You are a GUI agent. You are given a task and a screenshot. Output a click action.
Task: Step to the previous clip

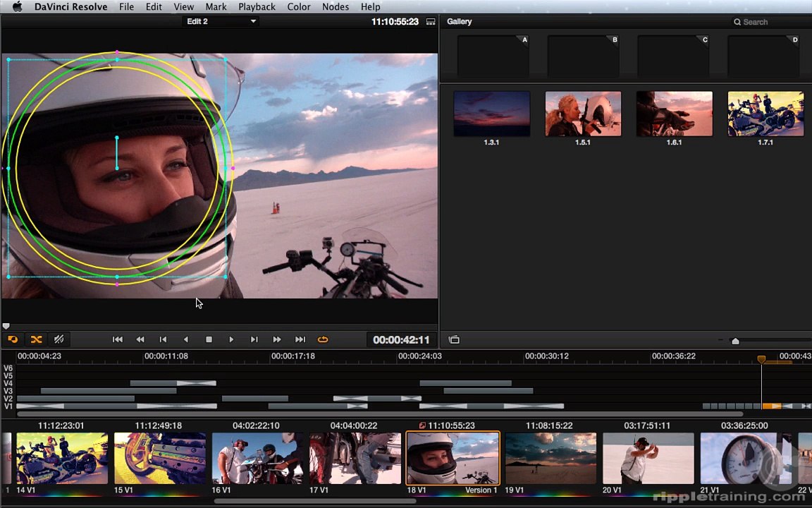click(x=163, y=339)
